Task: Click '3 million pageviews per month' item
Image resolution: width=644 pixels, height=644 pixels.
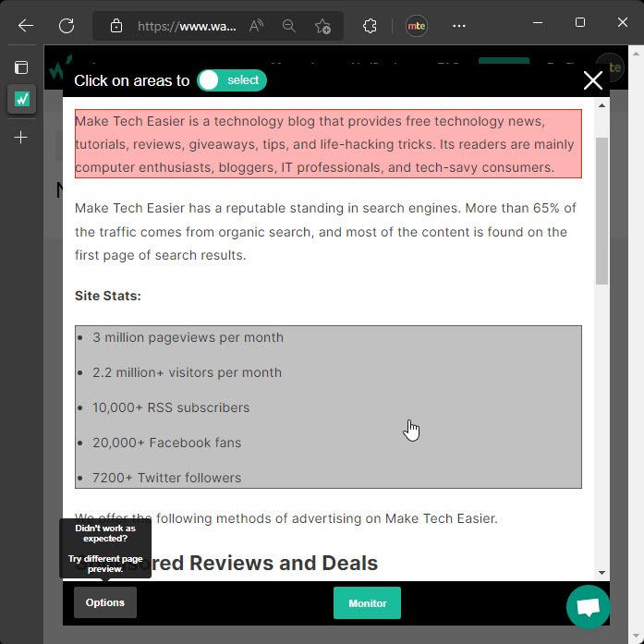Action: [188, 337]
